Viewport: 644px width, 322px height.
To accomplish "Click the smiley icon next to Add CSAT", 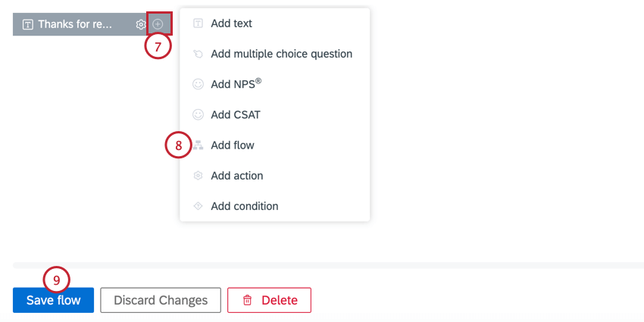I will (x=198, y=114).
